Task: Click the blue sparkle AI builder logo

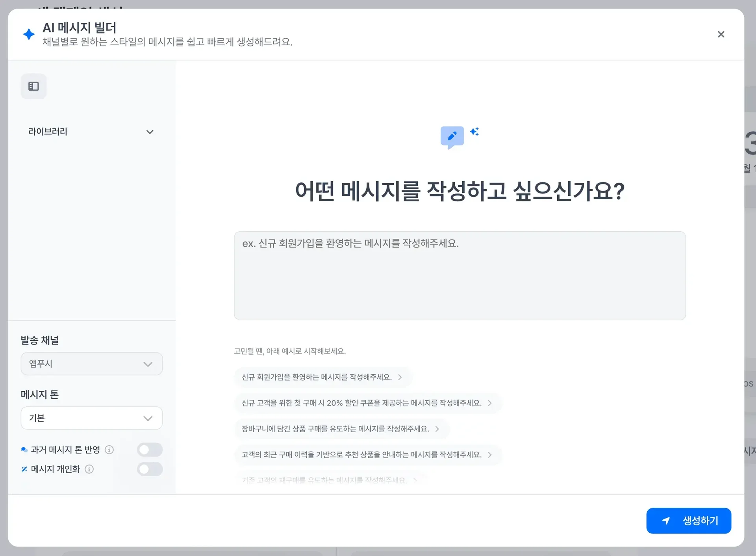Action: coord(29,34)
